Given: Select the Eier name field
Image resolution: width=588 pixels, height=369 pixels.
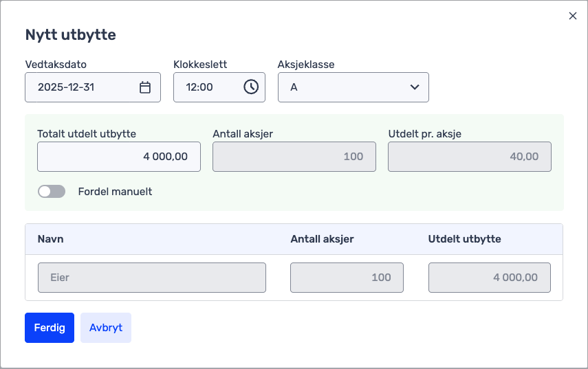Looking at the screenshot, I should pos(151,278).
